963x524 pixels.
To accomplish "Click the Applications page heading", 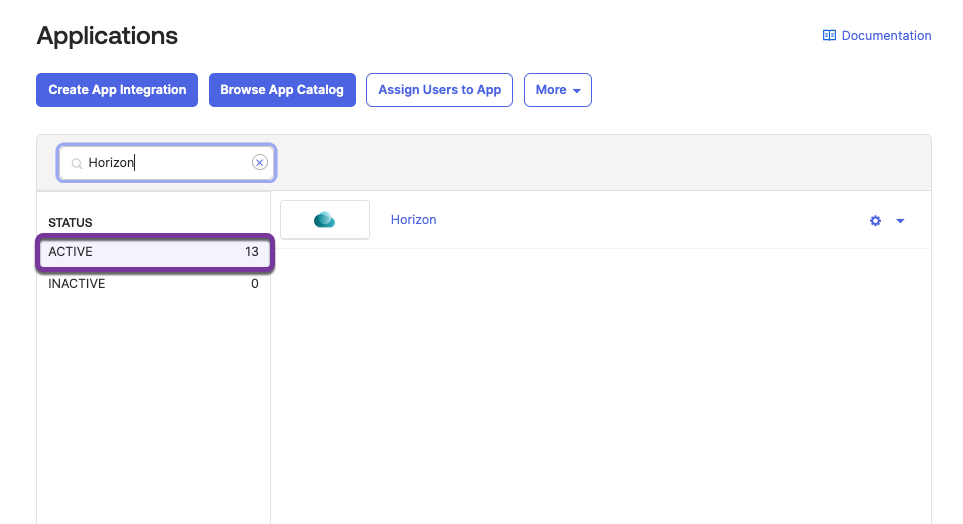I will click(x=107, y=36).
